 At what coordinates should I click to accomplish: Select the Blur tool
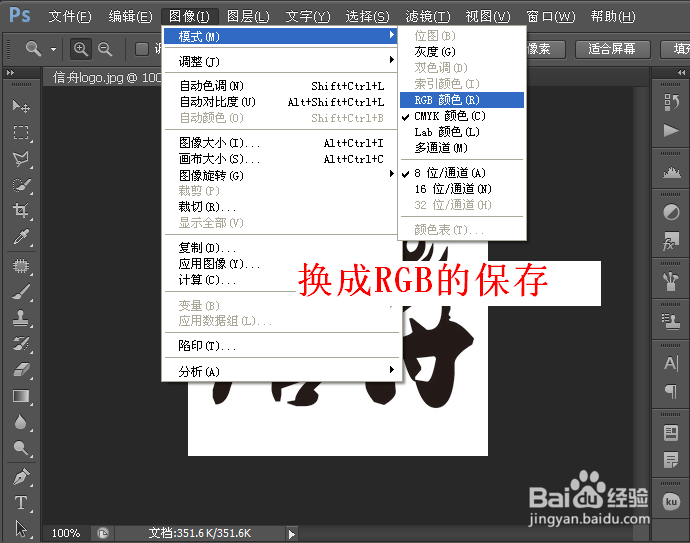(21, 422)
